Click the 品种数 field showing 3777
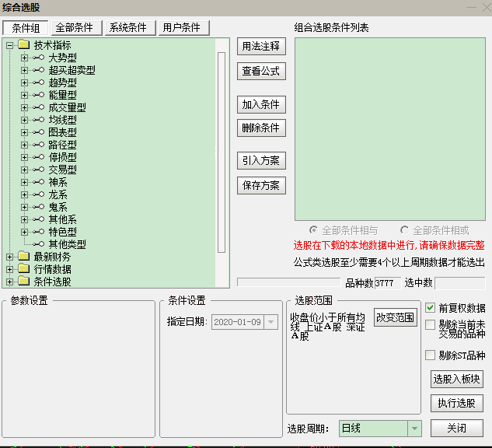The width and height of the screenshot is (492, 448). 388,283
